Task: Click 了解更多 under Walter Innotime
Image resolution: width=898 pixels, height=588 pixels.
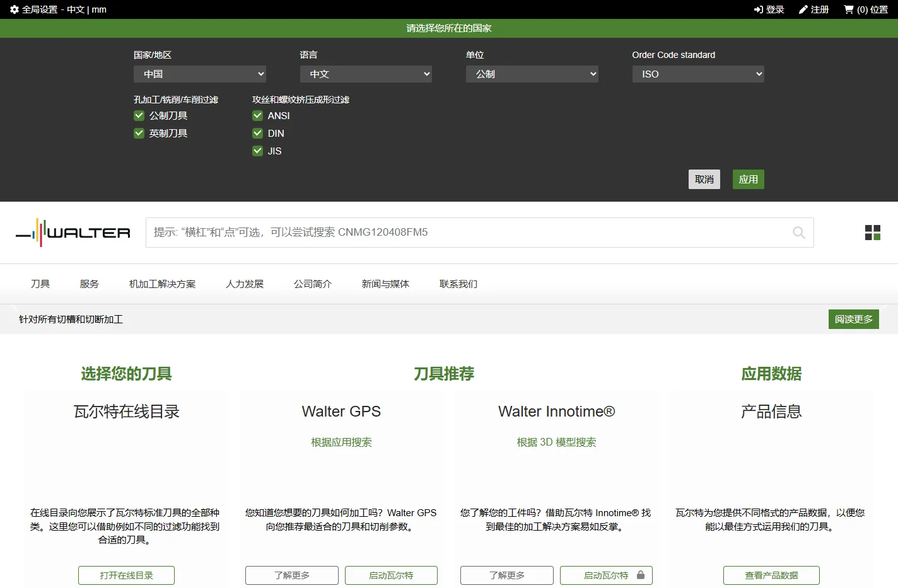Action: [507, 575]
